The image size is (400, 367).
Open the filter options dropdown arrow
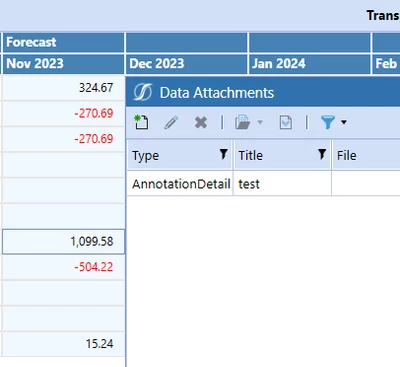tap(344, 122)
